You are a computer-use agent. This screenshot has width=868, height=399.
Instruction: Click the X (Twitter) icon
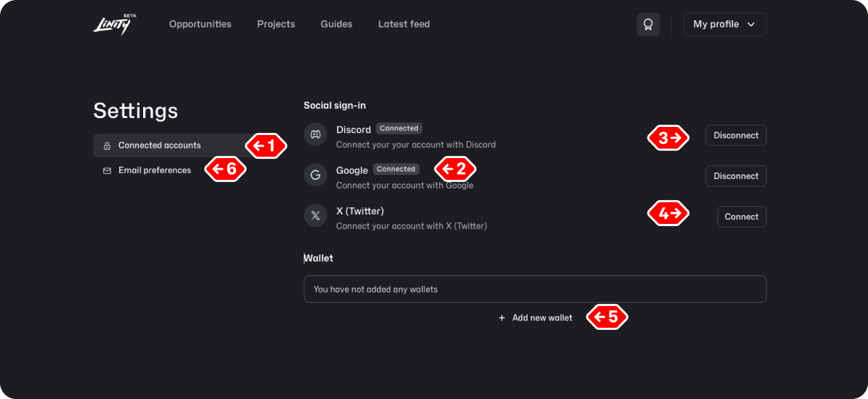pyautogui.click(x=315, y=216)
